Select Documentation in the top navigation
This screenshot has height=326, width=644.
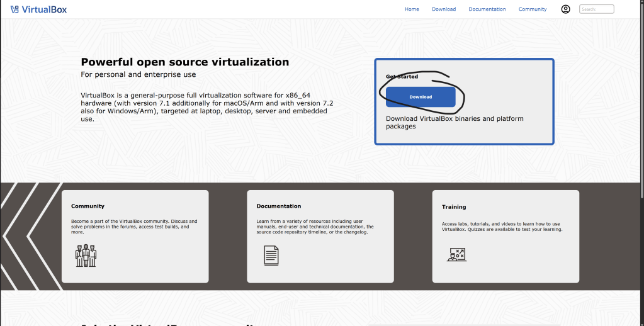point(487,9)
